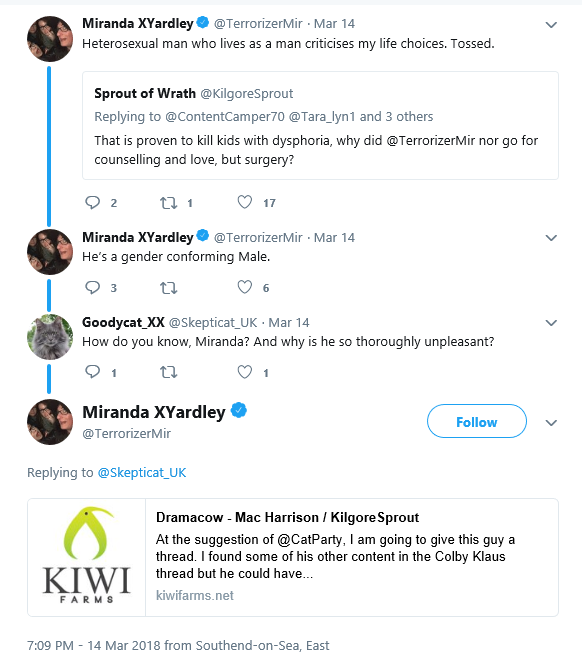Expand menu chevron beside Follow button
This screenshot has height=662, width=582.
coord(551,423)
